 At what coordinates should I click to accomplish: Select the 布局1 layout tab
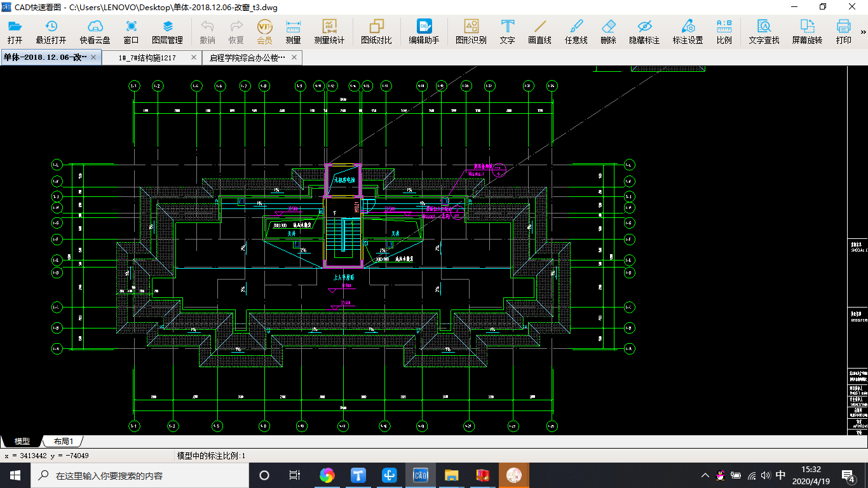63,441
